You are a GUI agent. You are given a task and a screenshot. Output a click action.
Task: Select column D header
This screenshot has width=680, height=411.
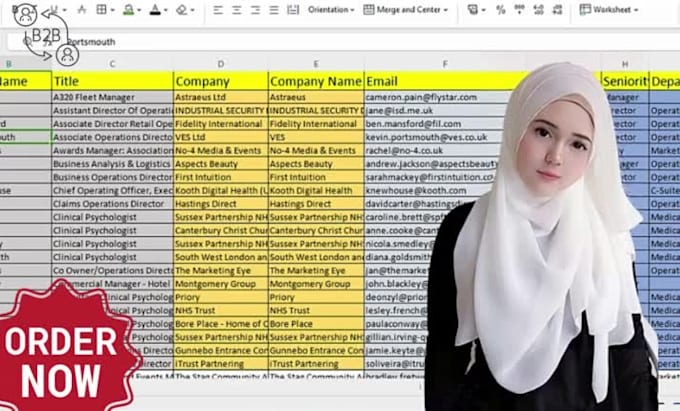pyautogui.click(x=221, y=64)
